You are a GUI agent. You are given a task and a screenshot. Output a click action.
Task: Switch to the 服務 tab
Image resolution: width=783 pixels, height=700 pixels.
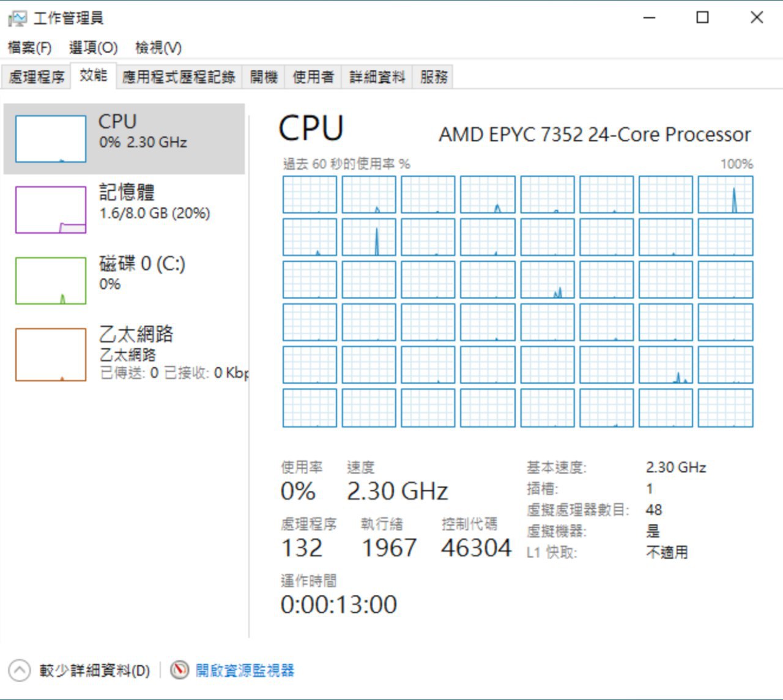433,77
